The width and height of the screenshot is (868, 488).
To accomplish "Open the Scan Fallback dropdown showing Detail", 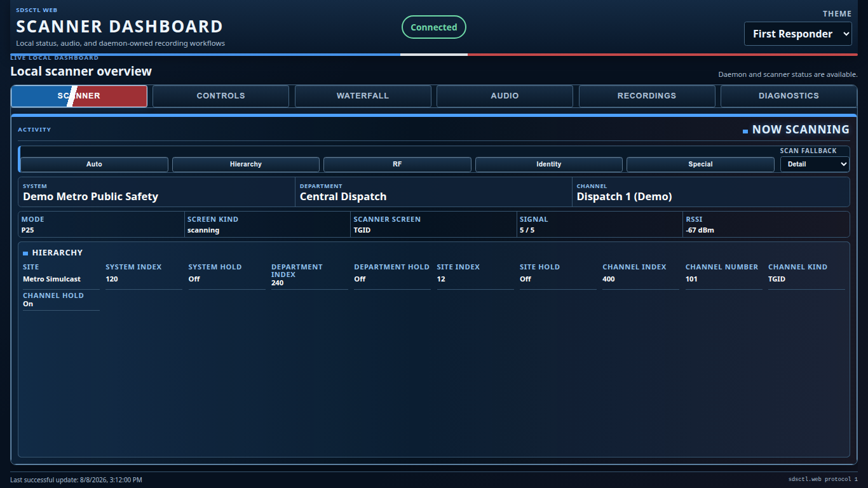I will (815, 164).
